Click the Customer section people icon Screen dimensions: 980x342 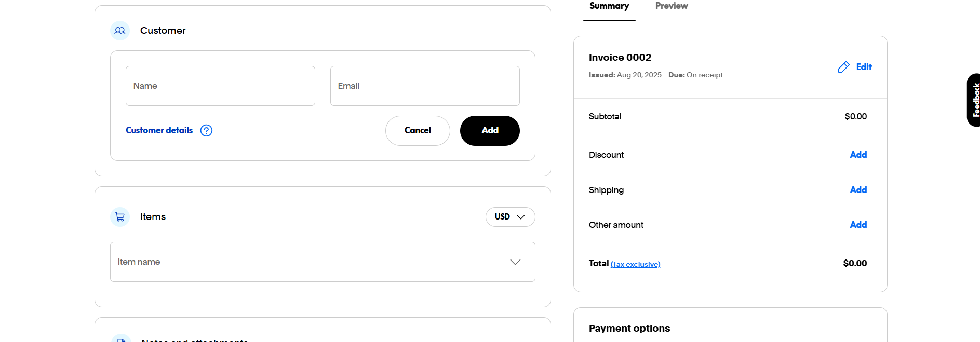pyautogui.click(x=120, y=31)
